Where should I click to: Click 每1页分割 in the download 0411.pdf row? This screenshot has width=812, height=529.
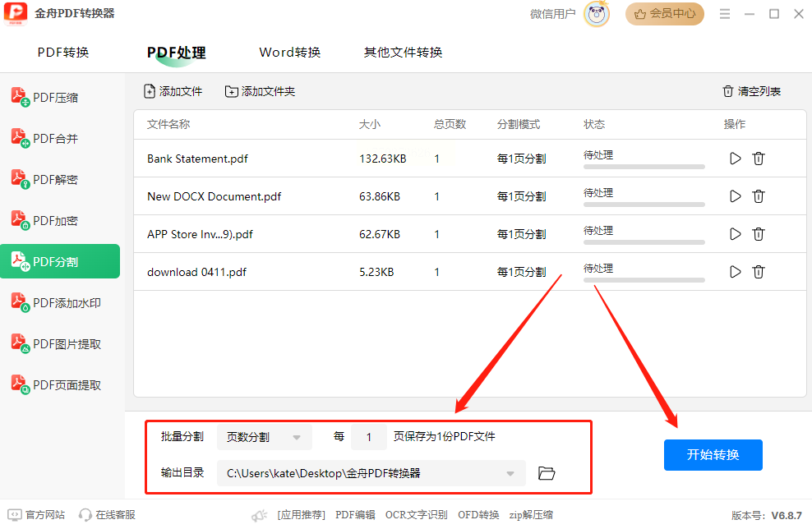pos(522,272)
